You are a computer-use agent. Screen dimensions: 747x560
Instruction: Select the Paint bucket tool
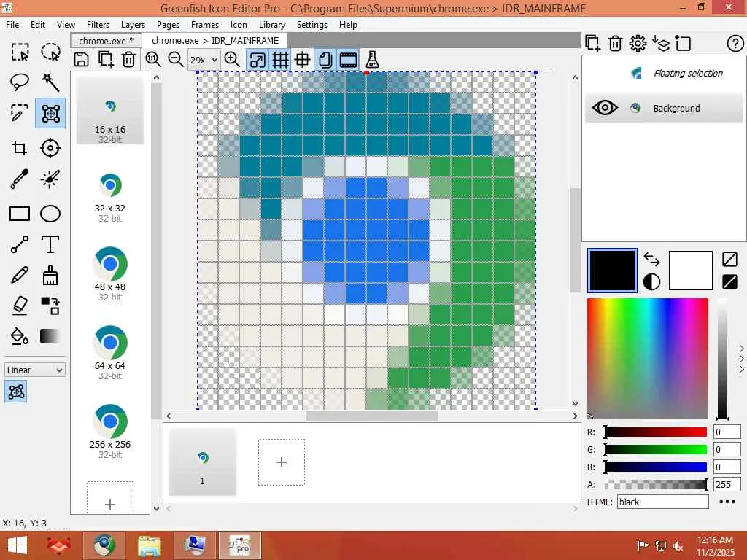coord(20,336)
